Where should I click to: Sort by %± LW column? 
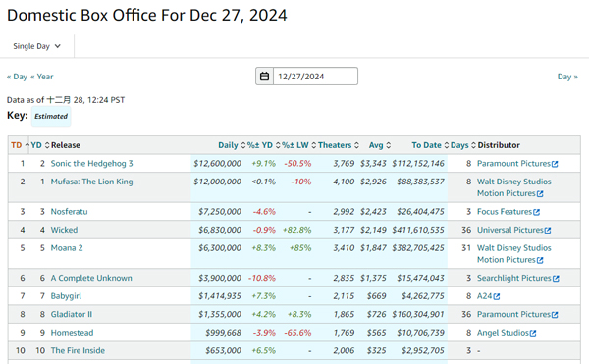coord(295,145)
